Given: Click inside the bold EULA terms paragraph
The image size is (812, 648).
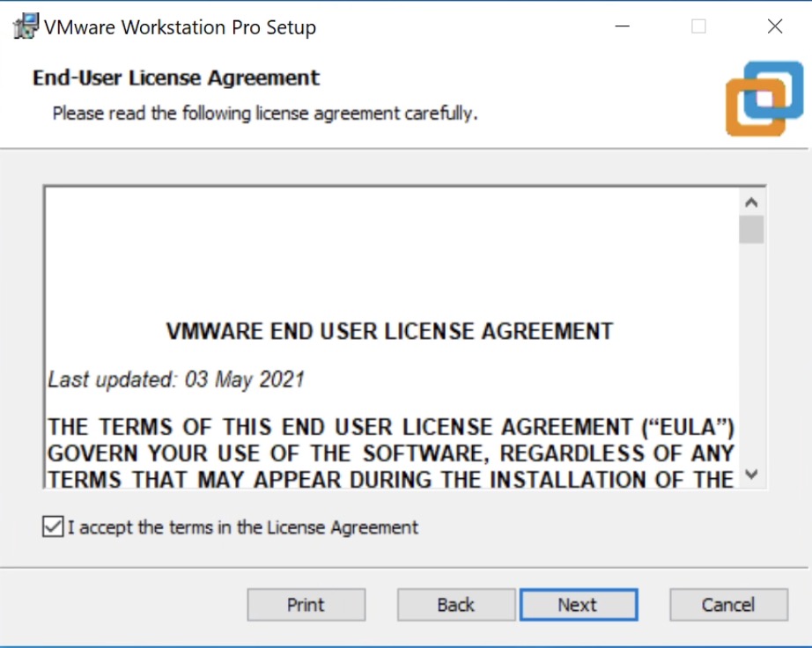Looking at the screenshot, I should 390,453.
